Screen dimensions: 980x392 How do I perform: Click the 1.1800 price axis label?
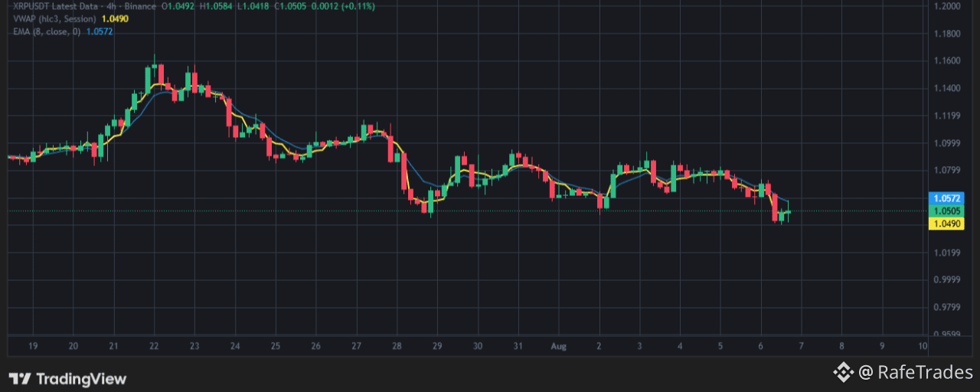click(x=947, y=34)
